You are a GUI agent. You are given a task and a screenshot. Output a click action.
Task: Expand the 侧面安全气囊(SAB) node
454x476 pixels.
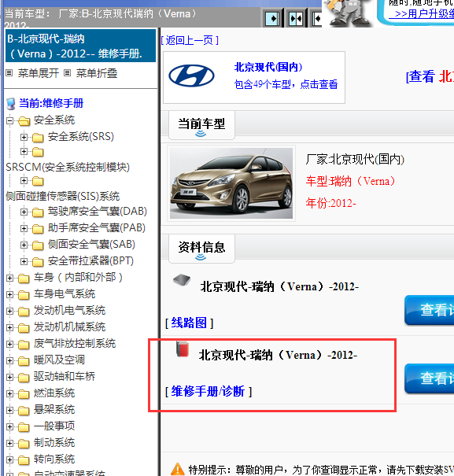coord(24,245)
